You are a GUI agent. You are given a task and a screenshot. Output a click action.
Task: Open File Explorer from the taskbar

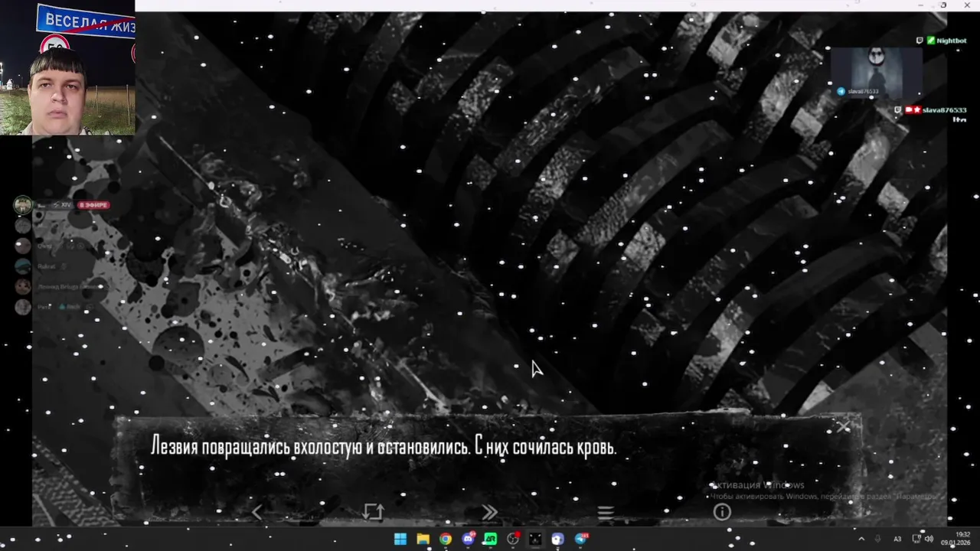[423, 539]
